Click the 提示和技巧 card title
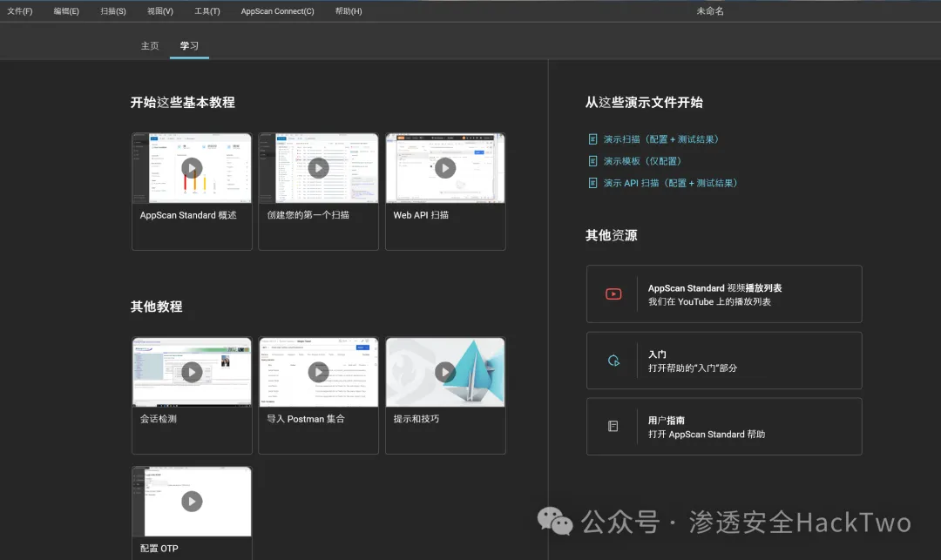This screenshot has width=941, height=560. point(416,419)
